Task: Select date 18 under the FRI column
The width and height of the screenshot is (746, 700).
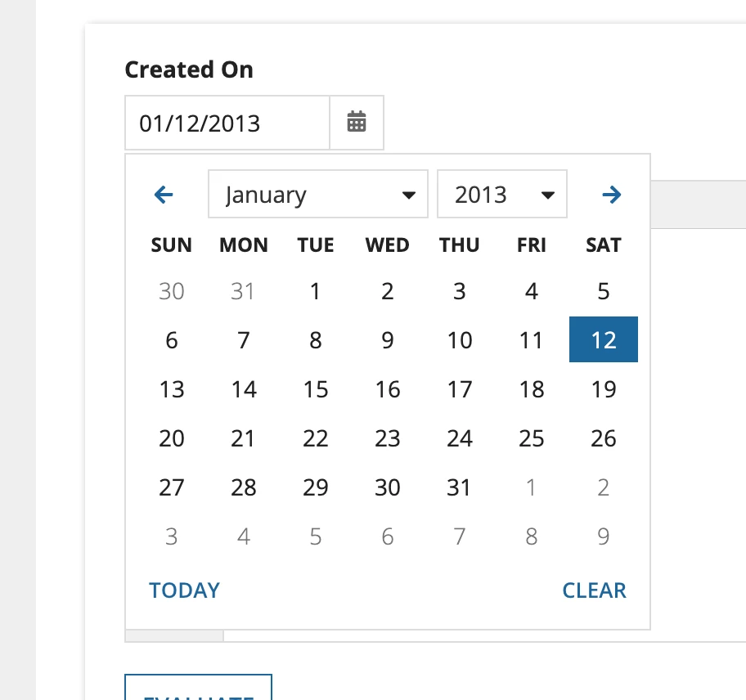Action: point(532,389)
